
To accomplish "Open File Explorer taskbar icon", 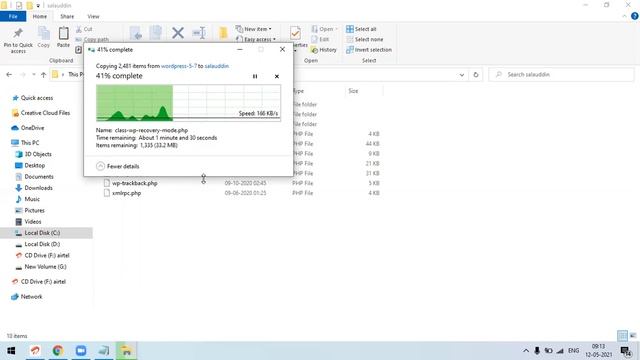I will click(127, 351).
